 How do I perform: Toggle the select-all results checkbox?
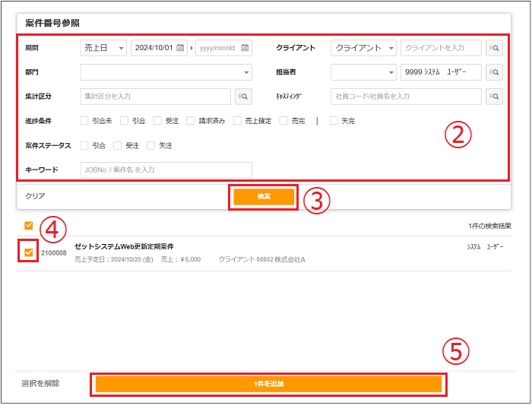(29, 226)
